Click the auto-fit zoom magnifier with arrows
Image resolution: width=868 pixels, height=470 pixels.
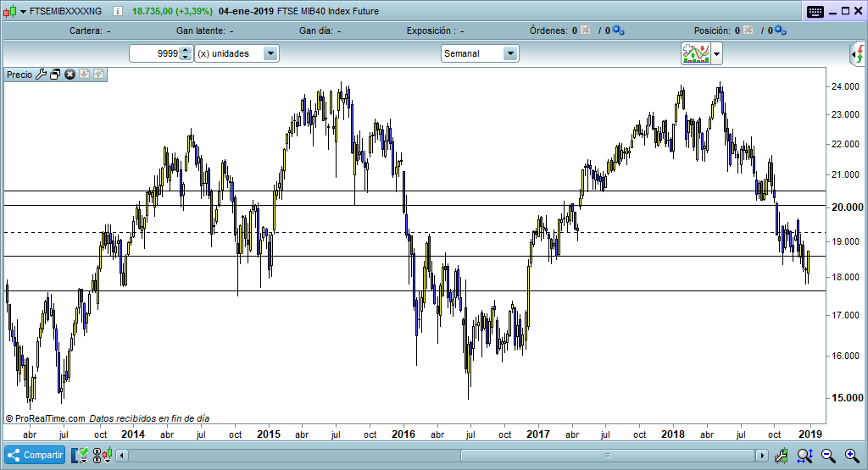(x=804, y=456)
